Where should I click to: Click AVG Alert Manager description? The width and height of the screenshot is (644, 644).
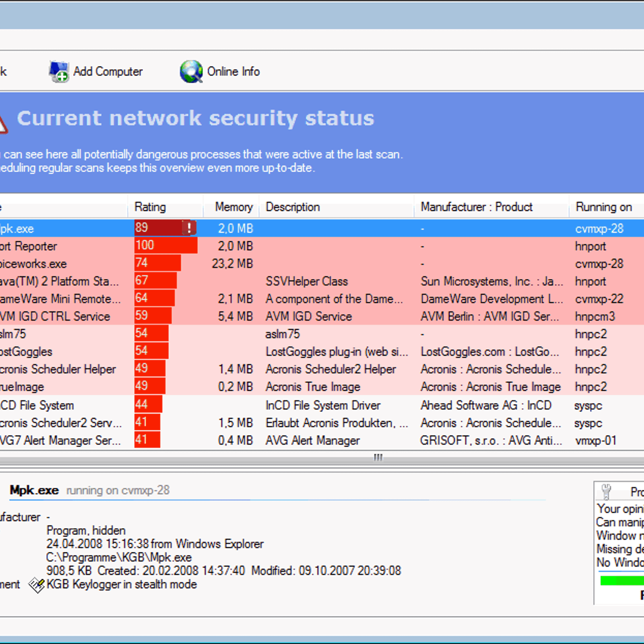[x=313, y=441]
